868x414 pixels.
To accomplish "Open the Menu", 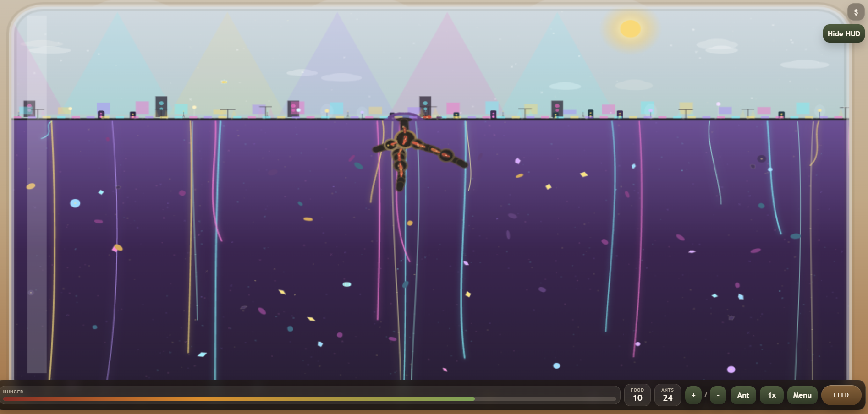I will pyautogui.click(x=802, y=395).
